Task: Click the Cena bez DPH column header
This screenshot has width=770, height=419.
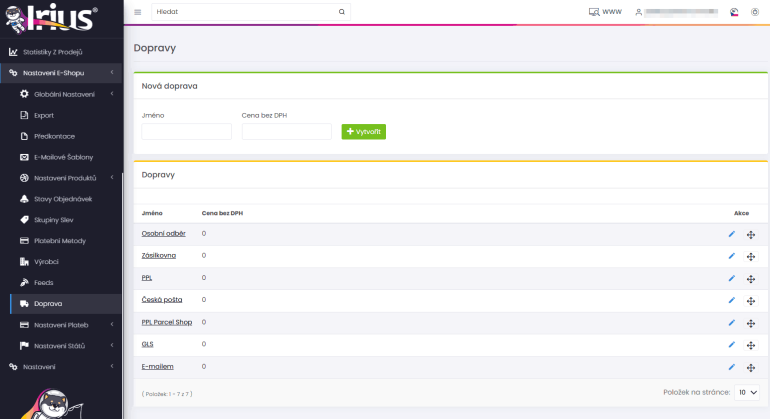Action: coord(222,213)
